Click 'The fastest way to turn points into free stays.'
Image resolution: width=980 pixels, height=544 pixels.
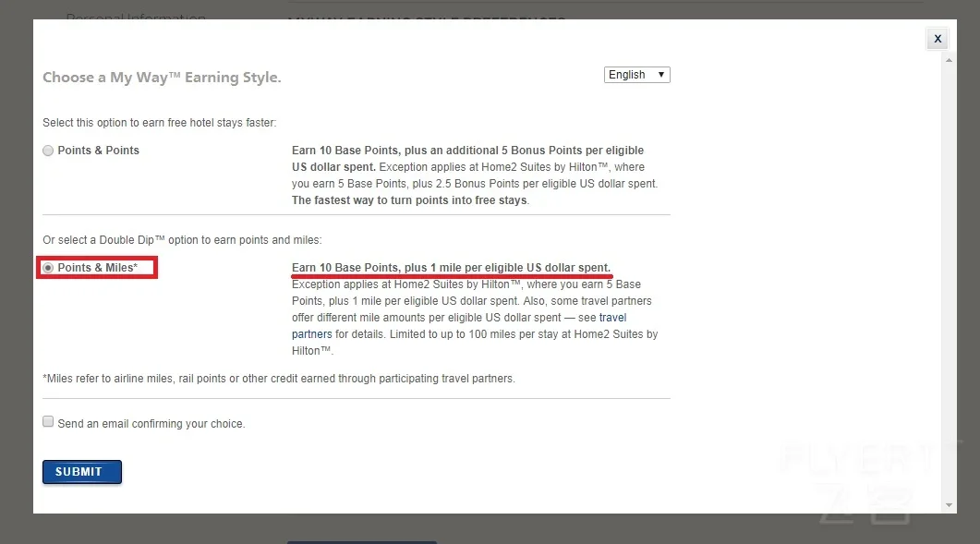tap(411, 200)
